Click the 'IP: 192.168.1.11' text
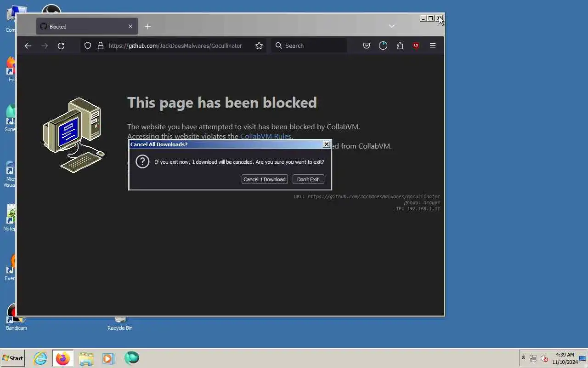The height and width of the screenshot is (368, 588). [x=418, y=208]
